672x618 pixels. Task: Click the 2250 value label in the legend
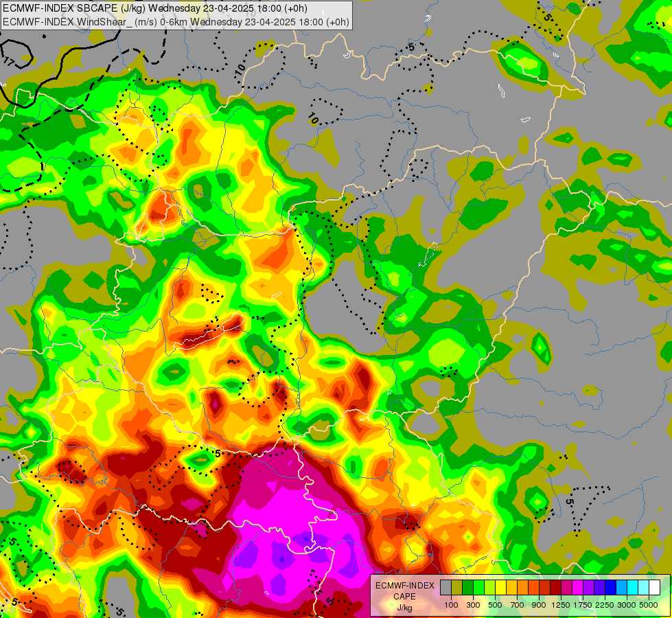click(x=605, y=605)
